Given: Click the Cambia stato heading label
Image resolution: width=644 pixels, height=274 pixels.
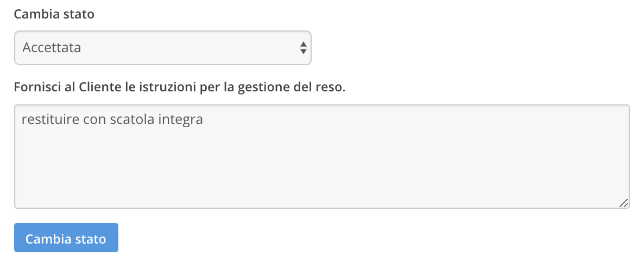Looking at the screenshot, I should (54, 14).
